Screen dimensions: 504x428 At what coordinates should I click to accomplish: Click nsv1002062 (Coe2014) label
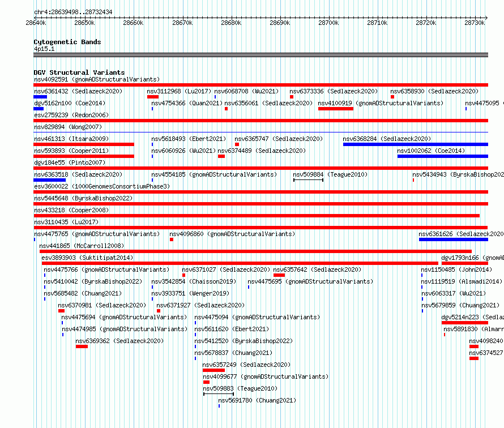click(x=431, y=151)
